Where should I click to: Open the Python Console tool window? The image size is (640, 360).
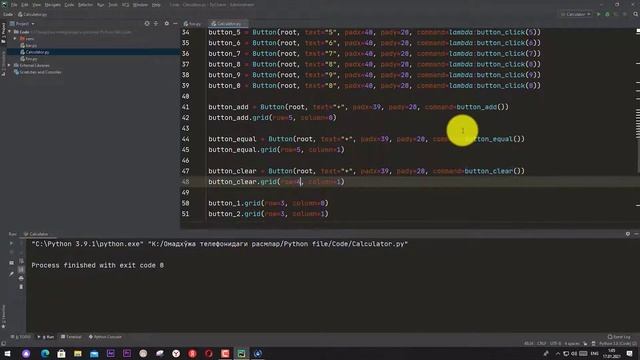pos(105,337)
